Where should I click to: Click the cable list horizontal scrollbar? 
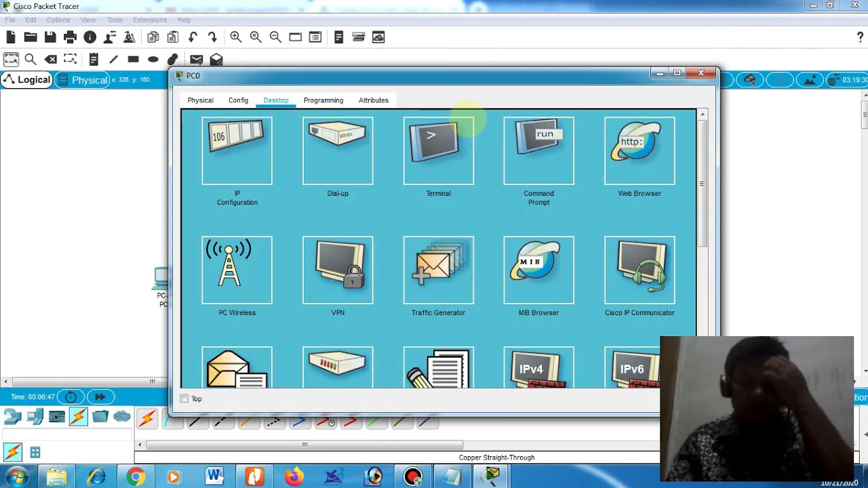tap(304, 445)
